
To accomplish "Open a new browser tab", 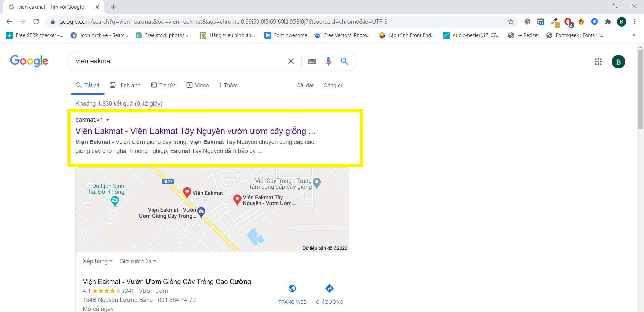I will tap(113, 7).
